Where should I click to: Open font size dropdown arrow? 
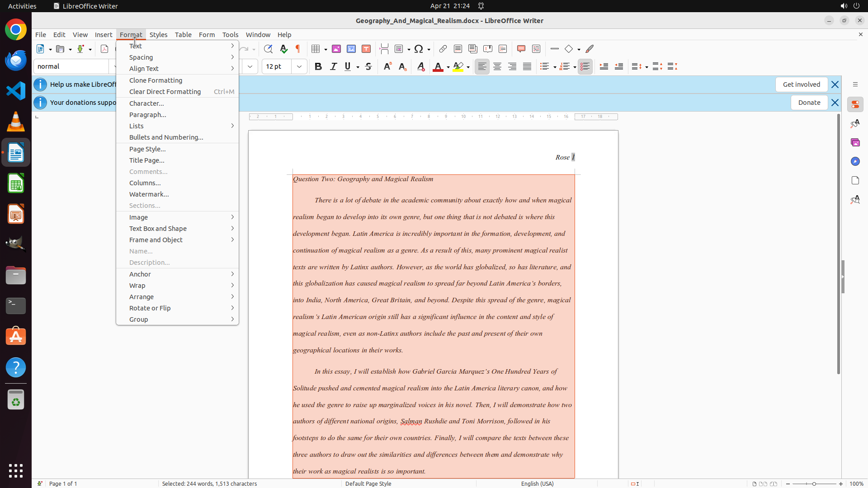(x=299, y=66)
